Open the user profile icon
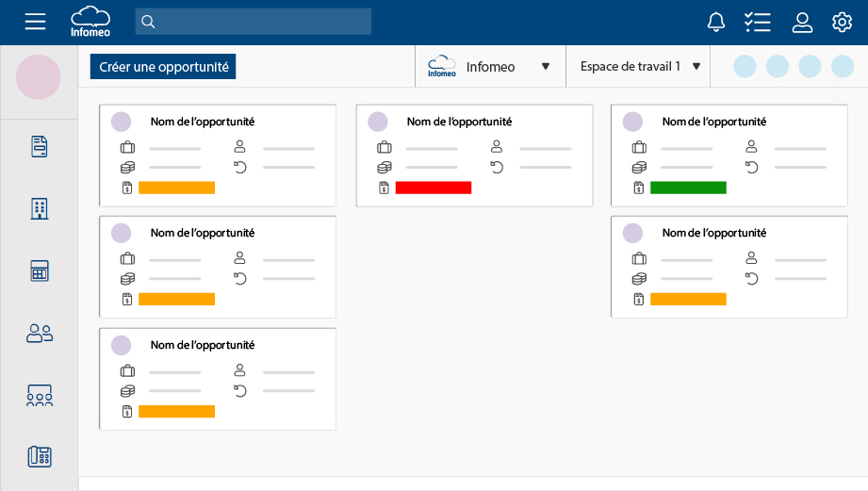This screenshot has height=491, width=868. coord(802,22)
